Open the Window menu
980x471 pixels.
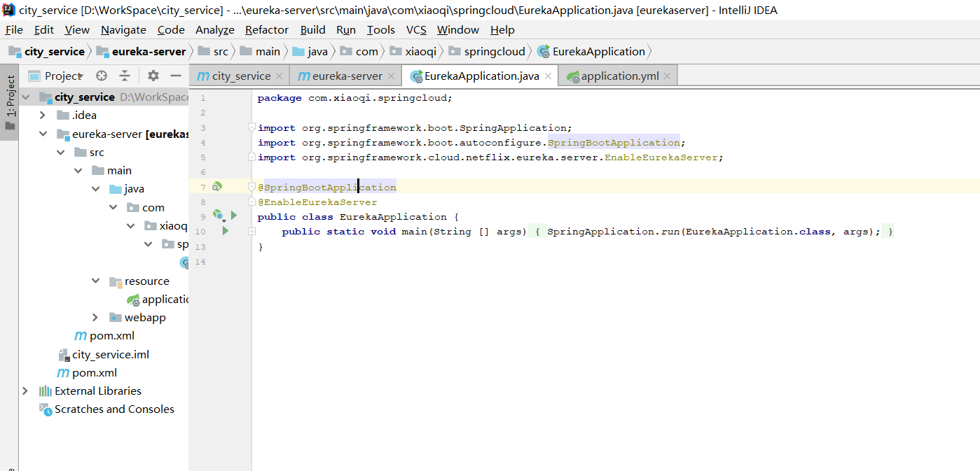point(458,29)
